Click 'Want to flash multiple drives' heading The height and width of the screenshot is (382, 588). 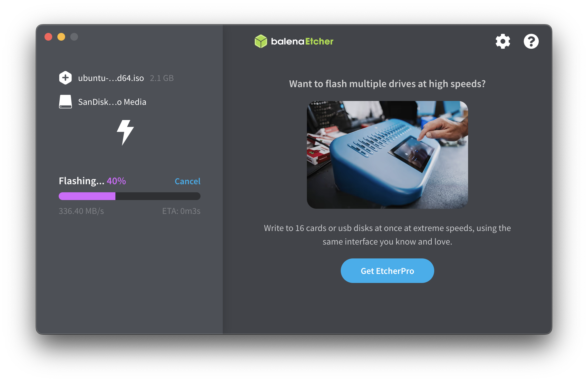click(387, 84)
